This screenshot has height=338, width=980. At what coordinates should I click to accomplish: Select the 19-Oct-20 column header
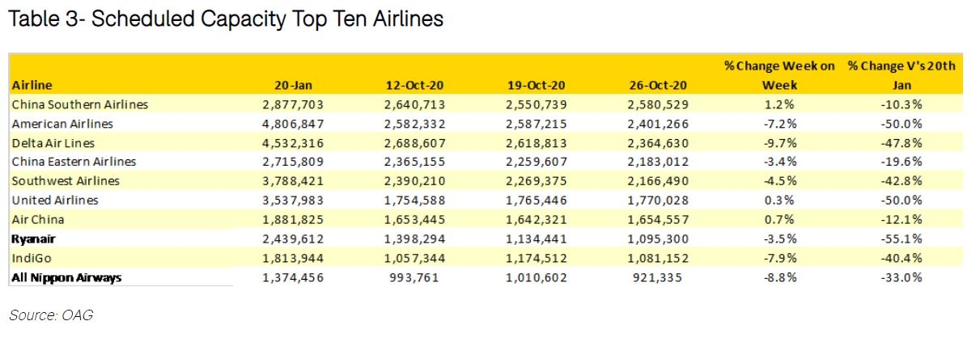coord(537,85)
